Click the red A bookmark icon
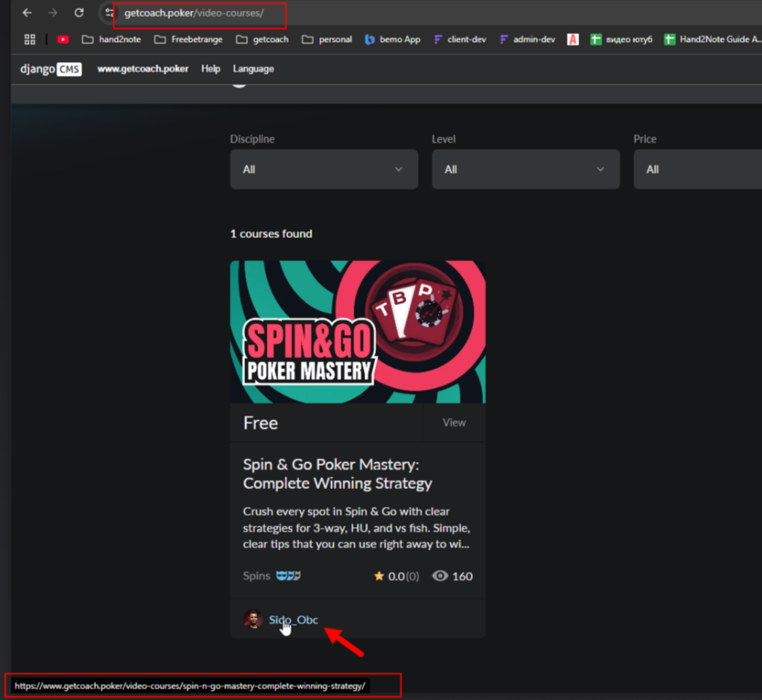 point(573,40)
